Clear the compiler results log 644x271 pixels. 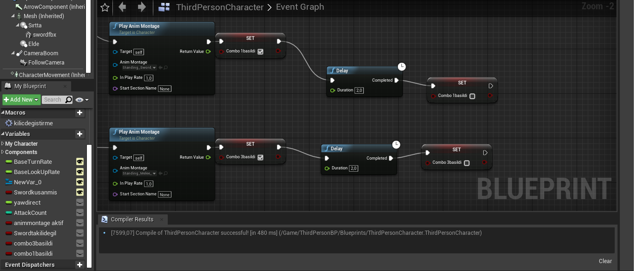point(605,261)
